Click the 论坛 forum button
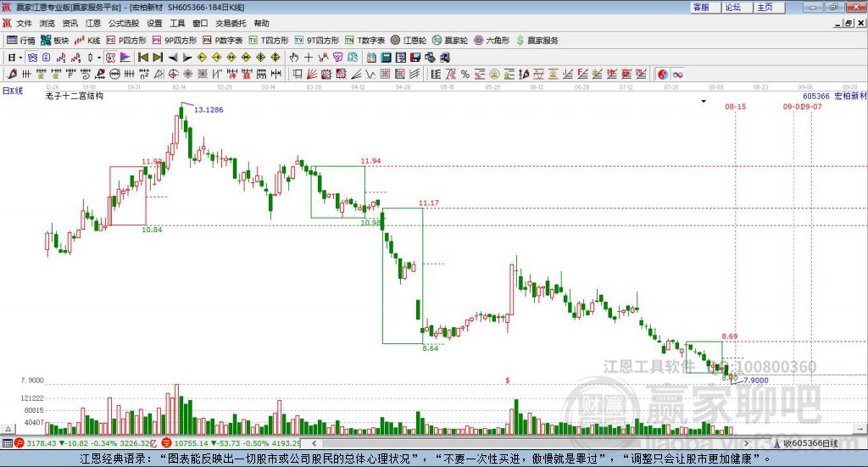This screenshot has width=868, height=467. [x=737, y=7]
